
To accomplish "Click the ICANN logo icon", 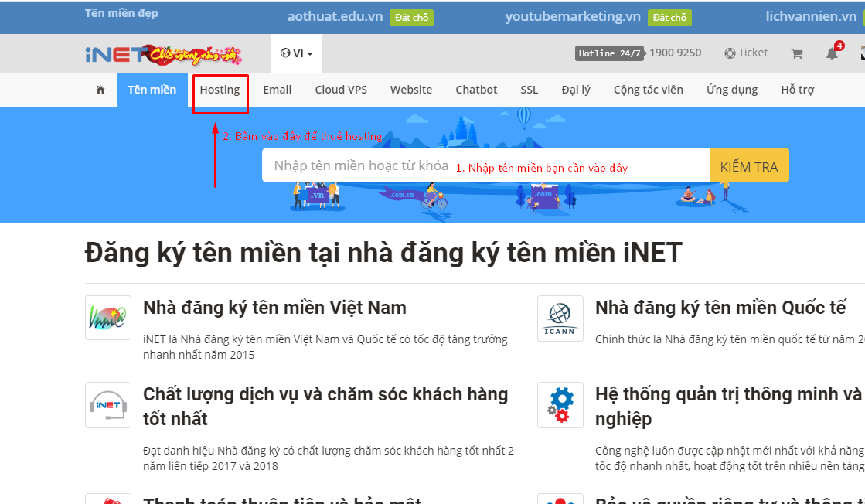I will [x=560, y=318].
